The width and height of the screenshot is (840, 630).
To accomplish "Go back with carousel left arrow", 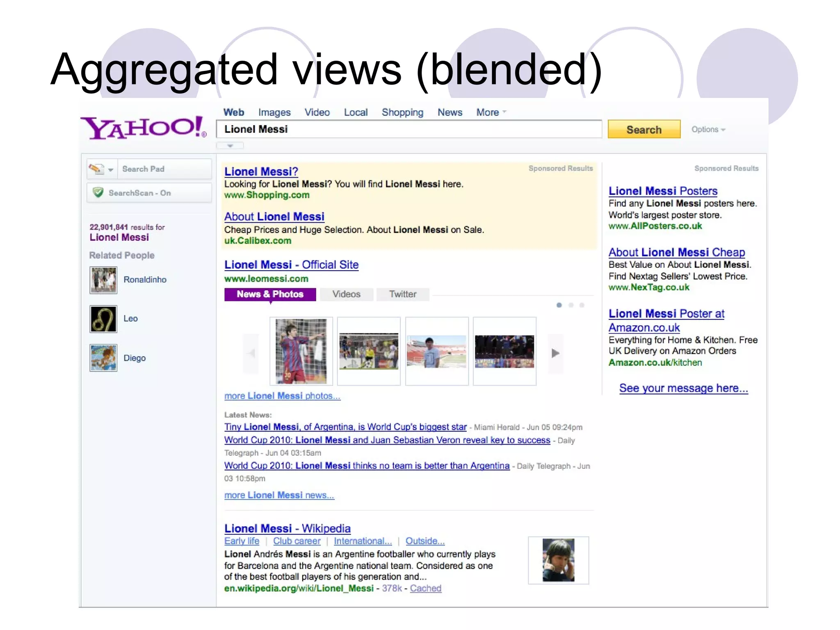I will 251,353.
